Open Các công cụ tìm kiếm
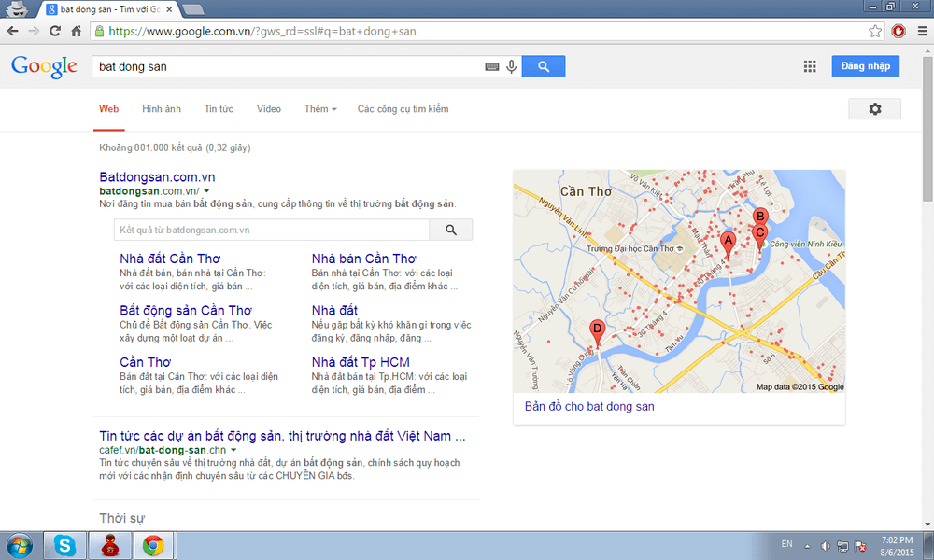Screen dimensions: 934x560 point(403,109)
